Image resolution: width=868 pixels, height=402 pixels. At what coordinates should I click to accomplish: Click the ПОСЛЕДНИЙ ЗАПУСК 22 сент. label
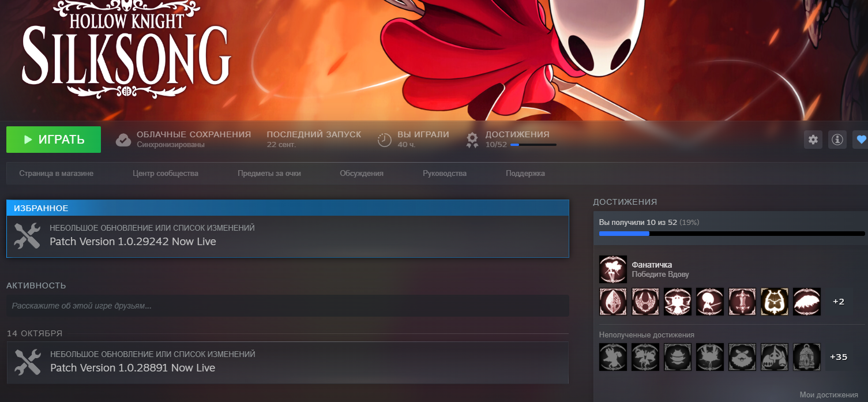click(314, 139)
